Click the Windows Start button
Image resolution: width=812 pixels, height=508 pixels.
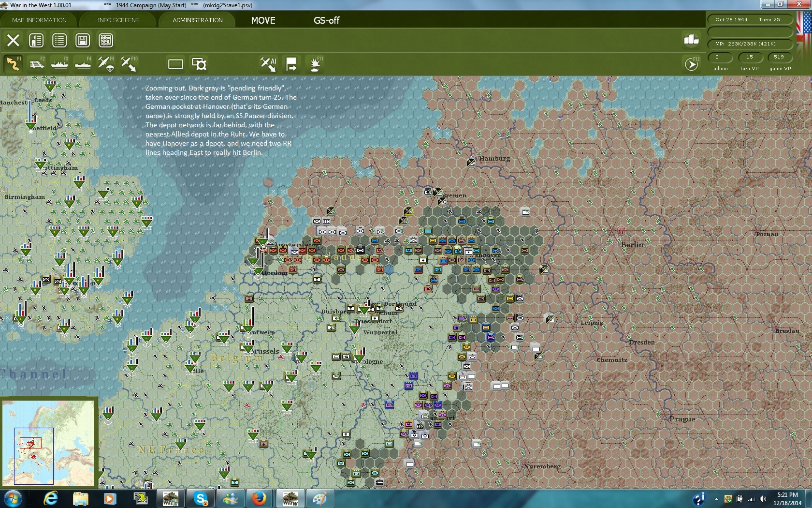coord(13,498)
